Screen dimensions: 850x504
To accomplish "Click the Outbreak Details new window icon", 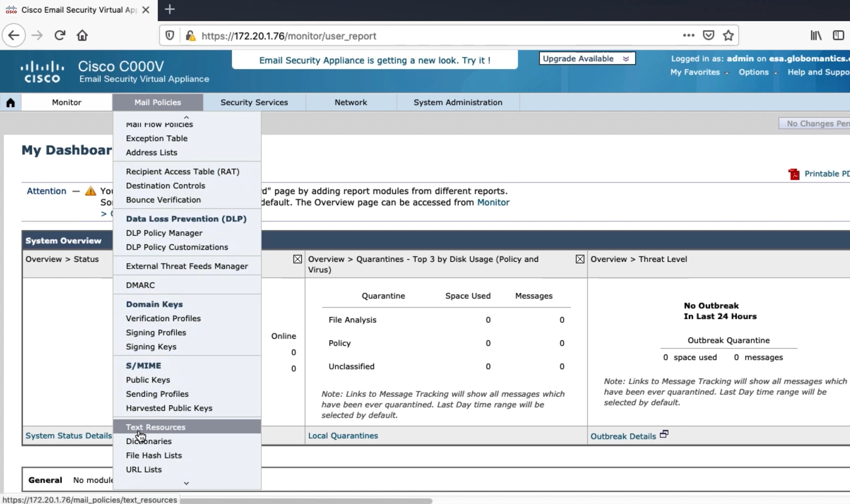I will pos(664,434).
